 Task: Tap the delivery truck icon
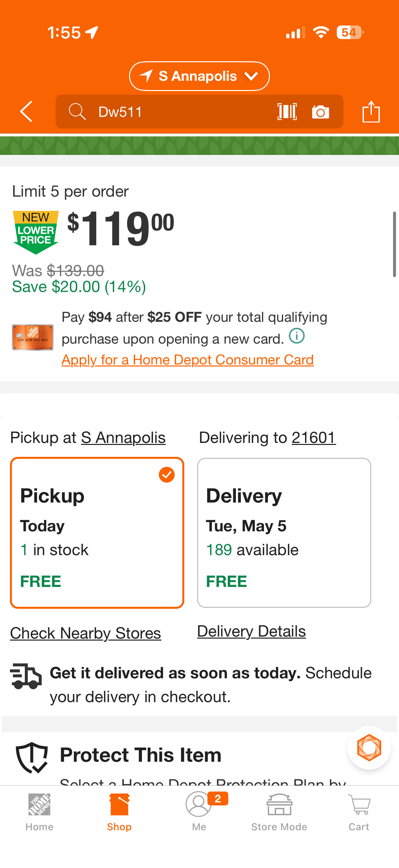pos(26,676)
